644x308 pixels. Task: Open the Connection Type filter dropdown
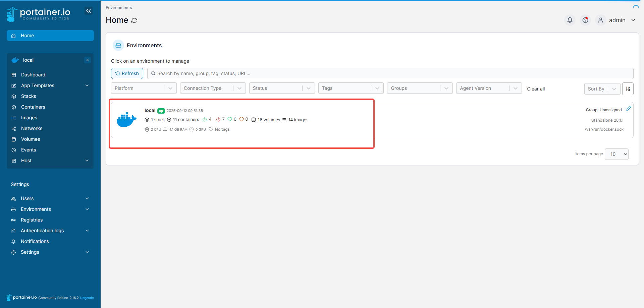tap(213, 88)
